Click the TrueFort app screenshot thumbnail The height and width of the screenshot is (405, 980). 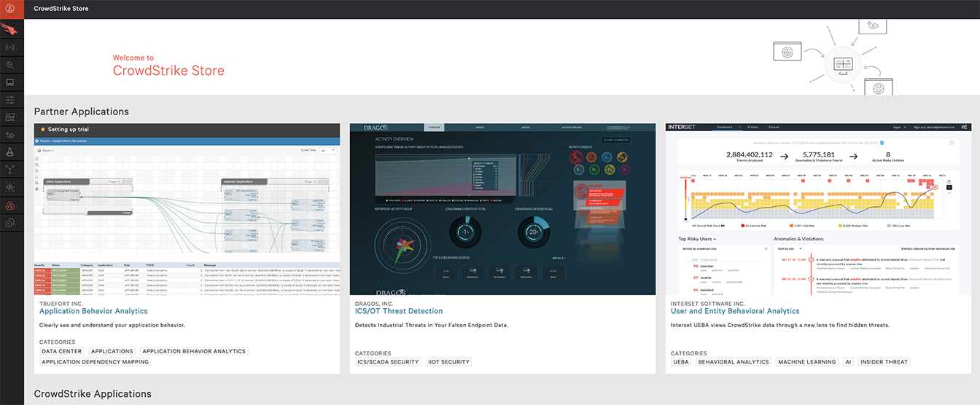coord(187,209)
